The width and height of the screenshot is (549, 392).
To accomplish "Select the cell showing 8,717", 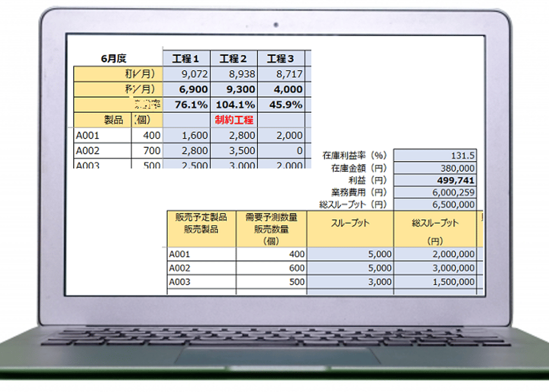I will tap(281, 74).
